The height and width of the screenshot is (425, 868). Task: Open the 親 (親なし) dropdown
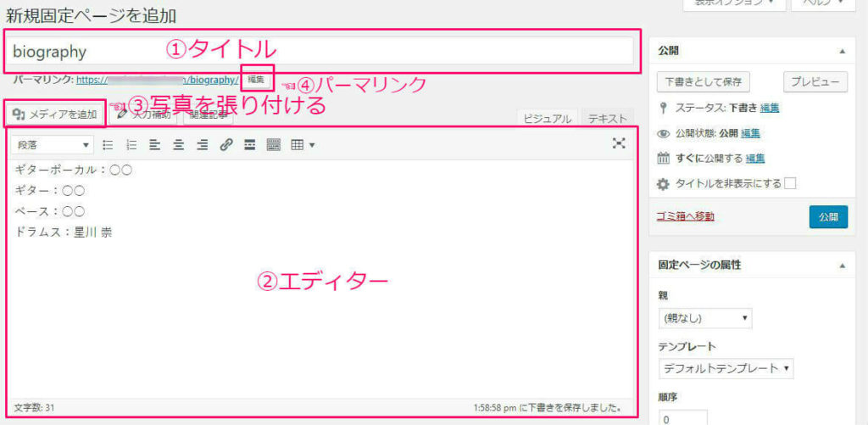click(704, 318)
